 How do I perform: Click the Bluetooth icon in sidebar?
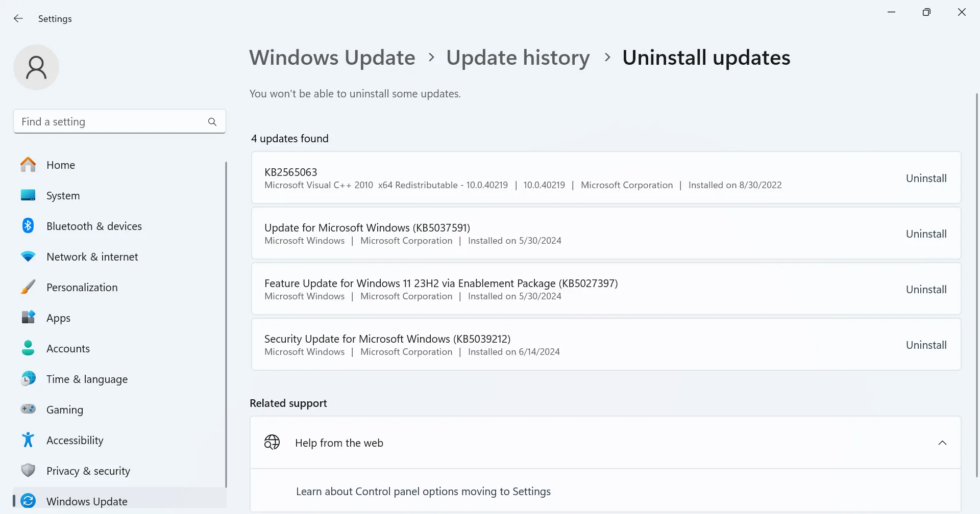[28, 225]
